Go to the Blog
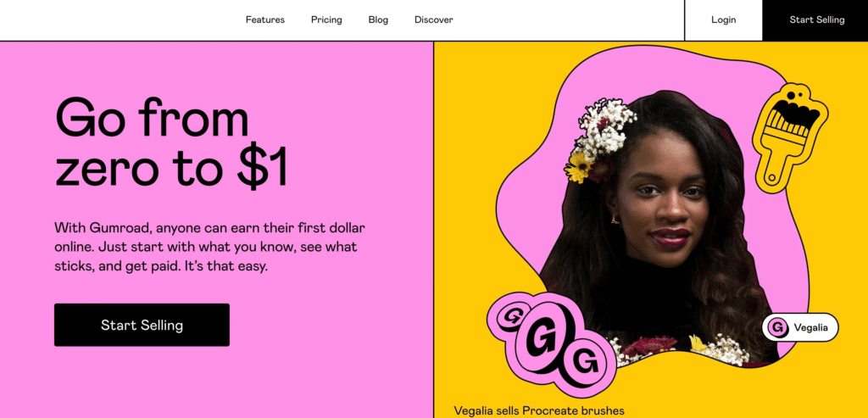The width and height of the screenshot is (868, 418). pos(378,20)
